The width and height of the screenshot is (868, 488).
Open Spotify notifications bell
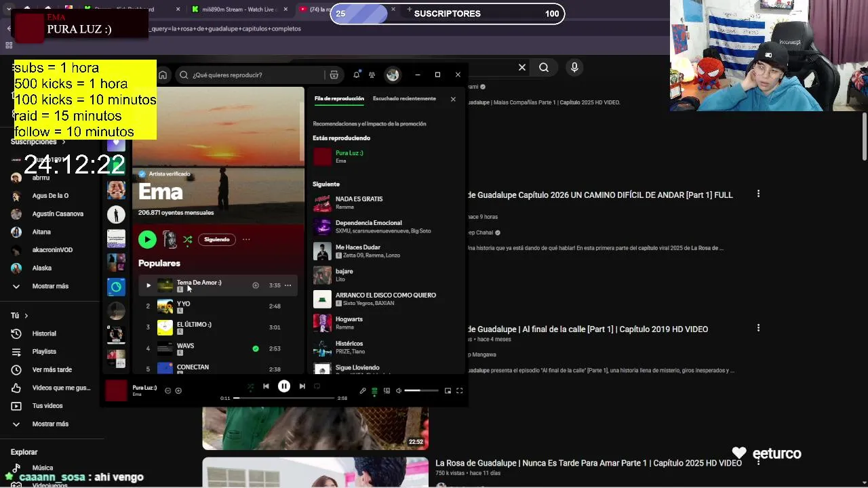[356, 75]
